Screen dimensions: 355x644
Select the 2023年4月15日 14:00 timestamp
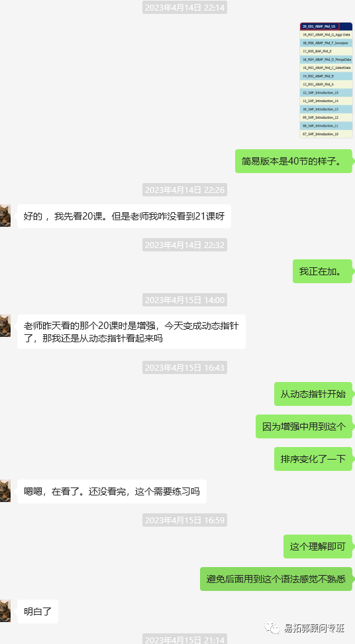[185, 300]
